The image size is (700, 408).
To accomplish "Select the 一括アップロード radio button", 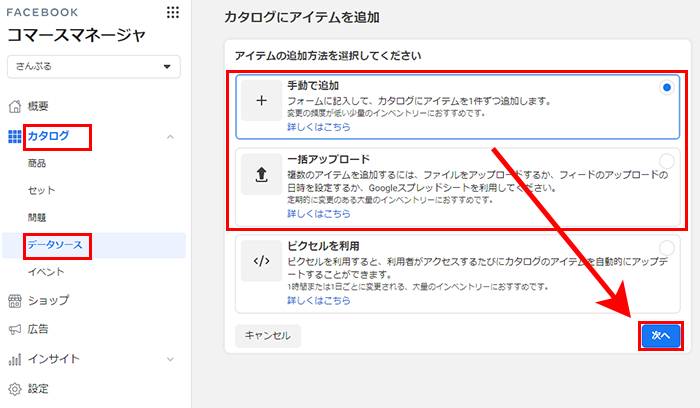I will (x=667, y=161).
